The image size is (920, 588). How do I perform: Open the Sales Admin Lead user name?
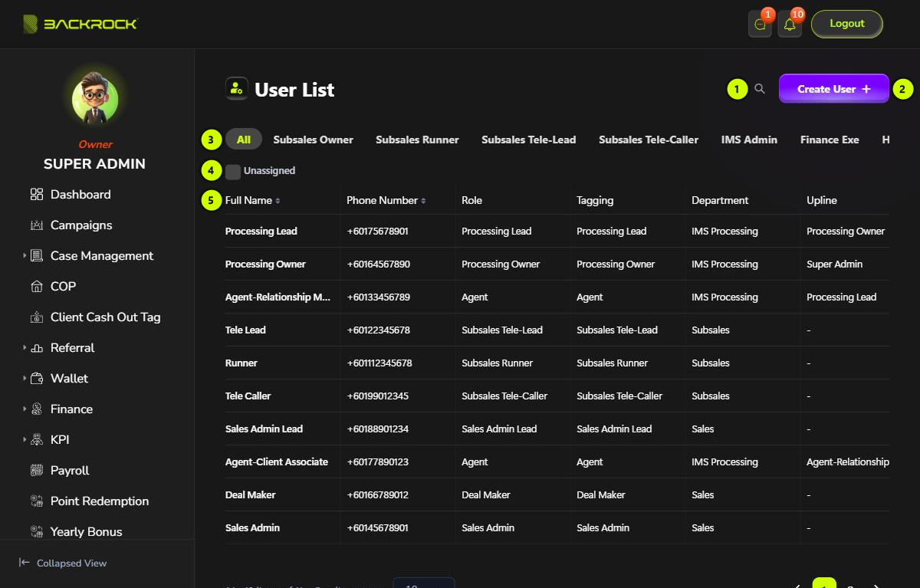[264, 429]
